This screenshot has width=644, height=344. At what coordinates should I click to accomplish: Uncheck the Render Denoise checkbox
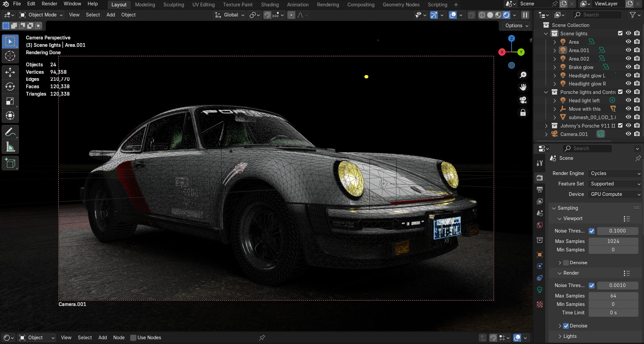click(566, 326)
